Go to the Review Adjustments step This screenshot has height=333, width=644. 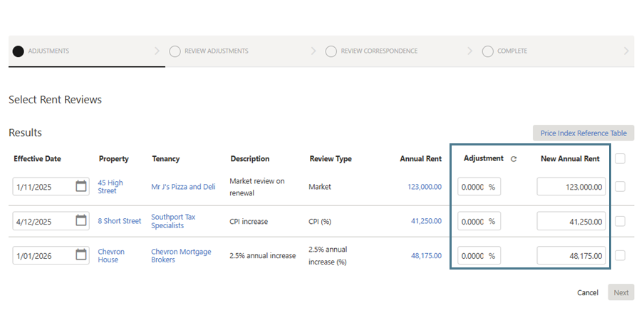coord(216,51)
